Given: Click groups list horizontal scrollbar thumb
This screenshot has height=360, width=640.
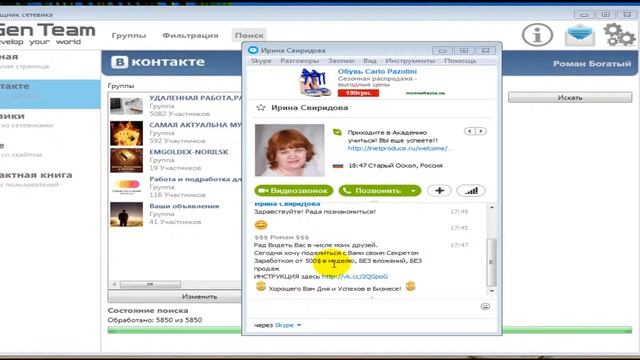Looking at the screenshot, I should click(150, 284).
